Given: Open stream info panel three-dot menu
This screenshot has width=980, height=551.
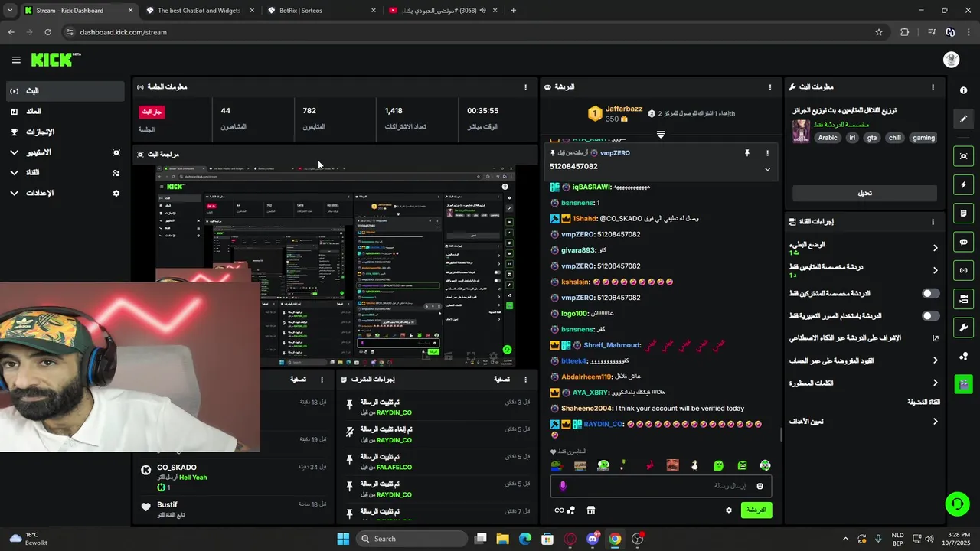Looking at the screenshot, I should tap(933, 87).
